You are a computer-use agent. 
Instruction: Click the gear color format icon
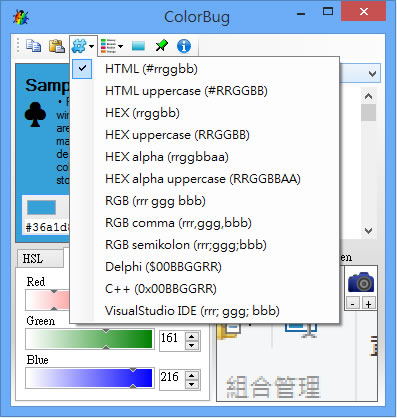[79, 46]
